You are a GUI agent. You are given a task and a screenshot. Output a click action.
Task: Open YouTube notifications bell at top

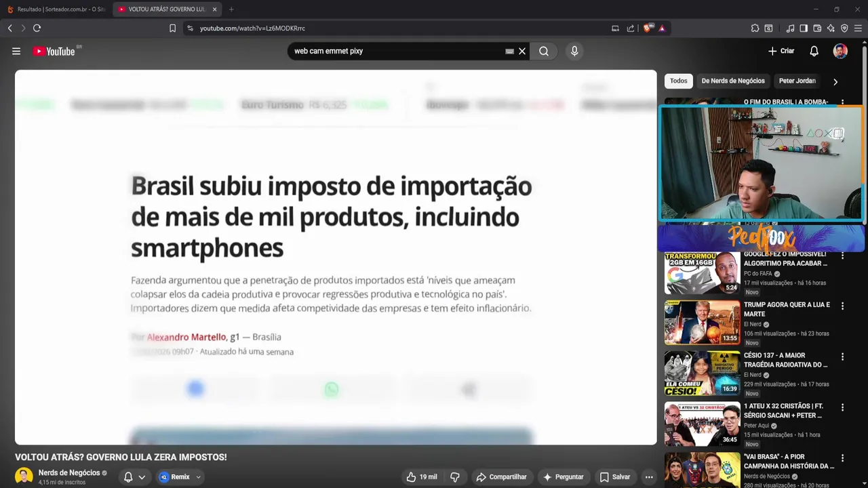click(x=814, y=51)
